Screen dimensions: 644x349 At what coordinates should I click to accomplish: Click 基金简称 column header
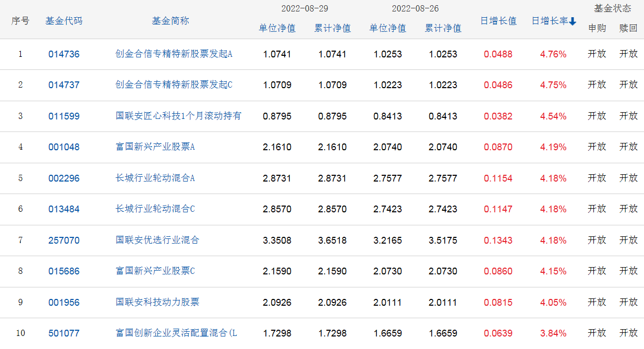pyautogui.click(x=171, y=21)
